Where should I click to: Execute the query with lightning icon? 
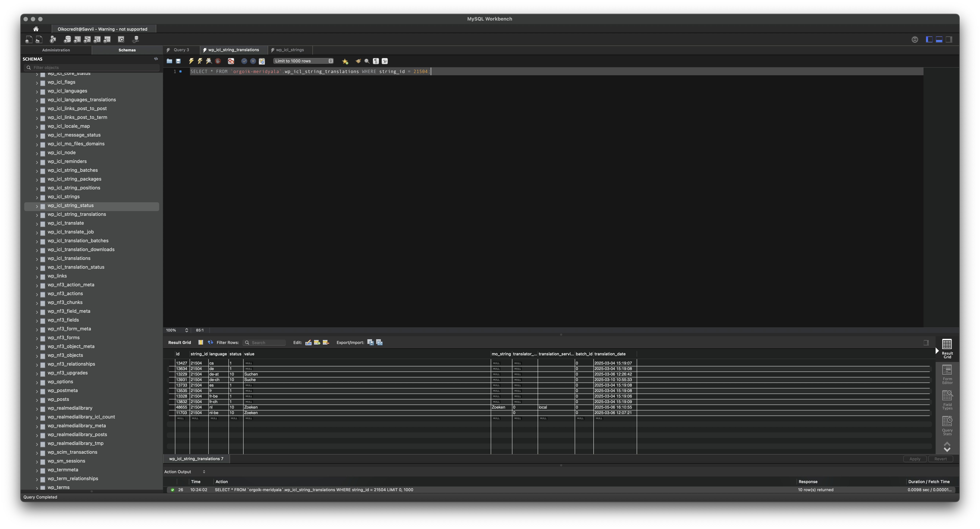click(x=191, y=61)
